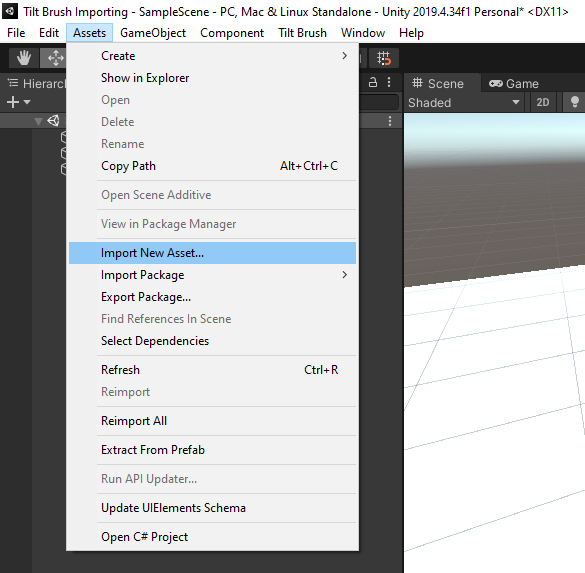Switch to the Game tab

point(514,84)
